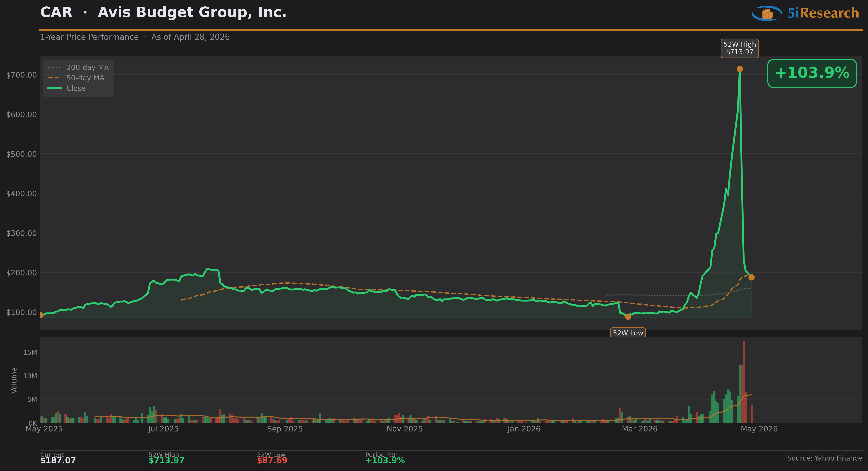Click the 52W Low orange marker dot
Screen dimensions: 868x471
(x=628, y=317)
